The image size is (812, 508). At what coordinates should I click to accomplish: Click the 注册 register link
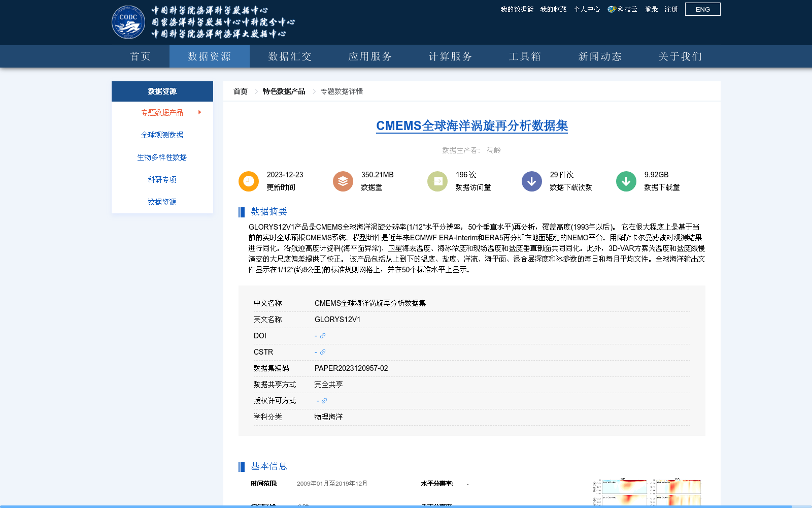pyautogui.click(x=671, y=9)
